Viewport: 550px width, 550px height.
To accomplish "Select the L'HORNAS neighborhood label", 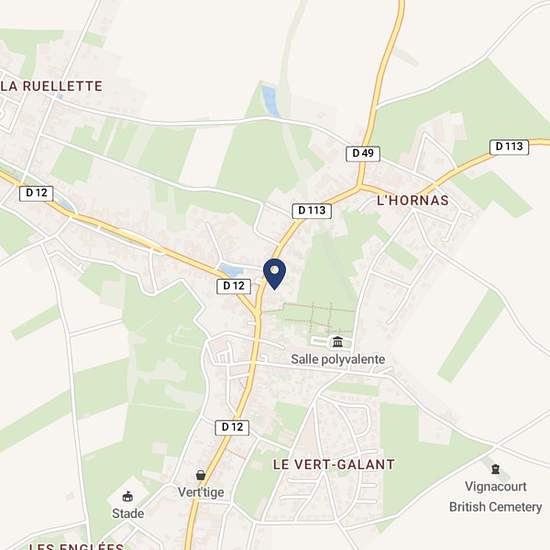I will point(412,200).
